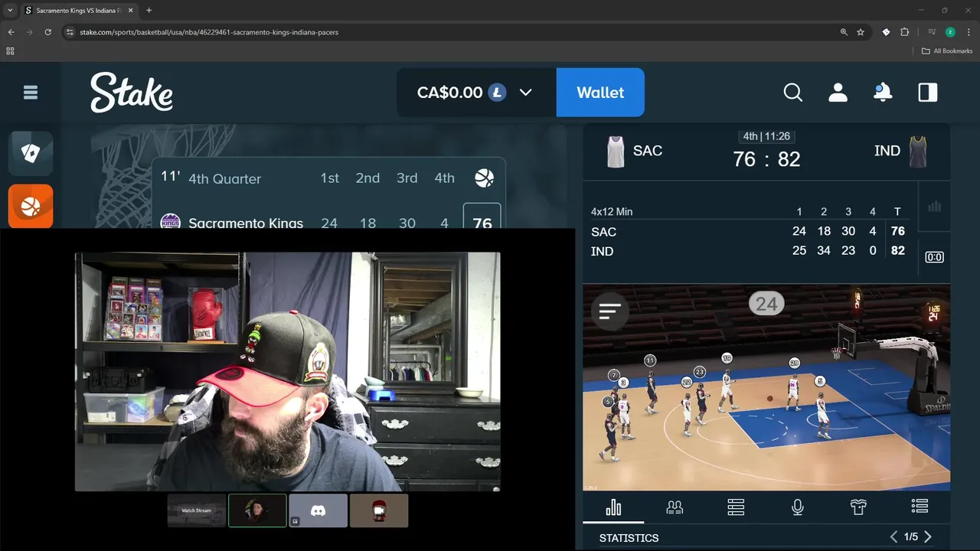The height and width of the screenshot is (551, 980).
Task: Click the 4th Quarter label
Action: [x=224, y=179]
